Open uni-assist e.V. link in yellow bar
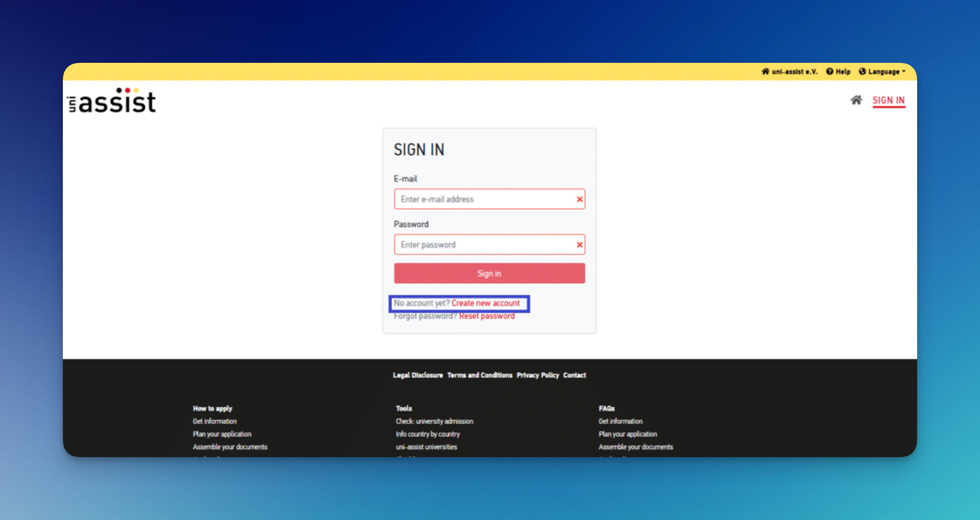Image resolution: width=980 pixels, height=520 pixels. tap(789, 72)
